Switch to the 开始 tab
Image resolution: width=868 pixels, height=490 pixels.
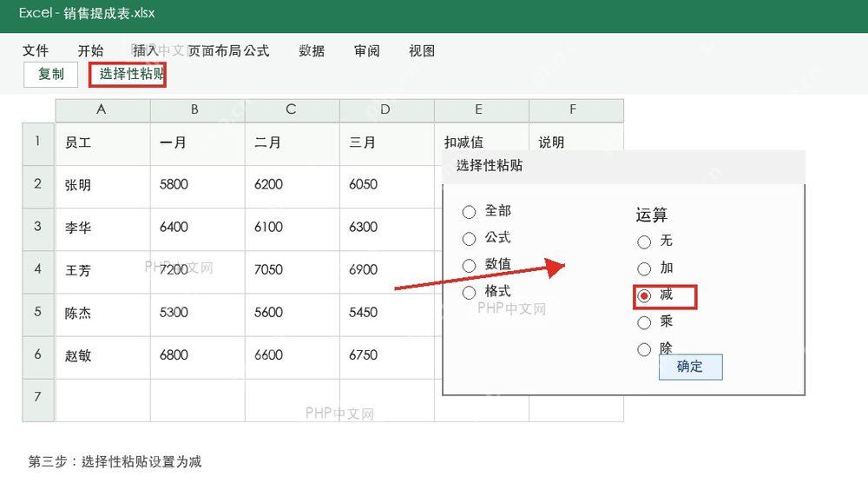pyautogui.click(x=91, y=51)
